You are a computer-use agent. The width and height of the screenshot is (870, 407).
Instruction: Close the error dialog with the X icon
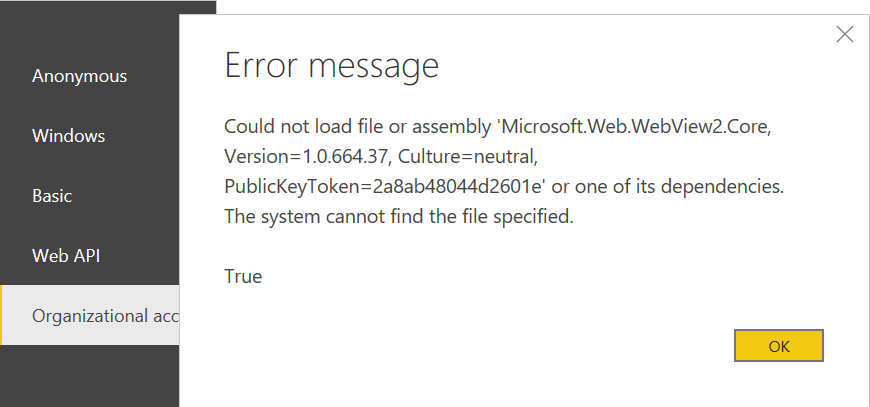(x=844, y=34)
